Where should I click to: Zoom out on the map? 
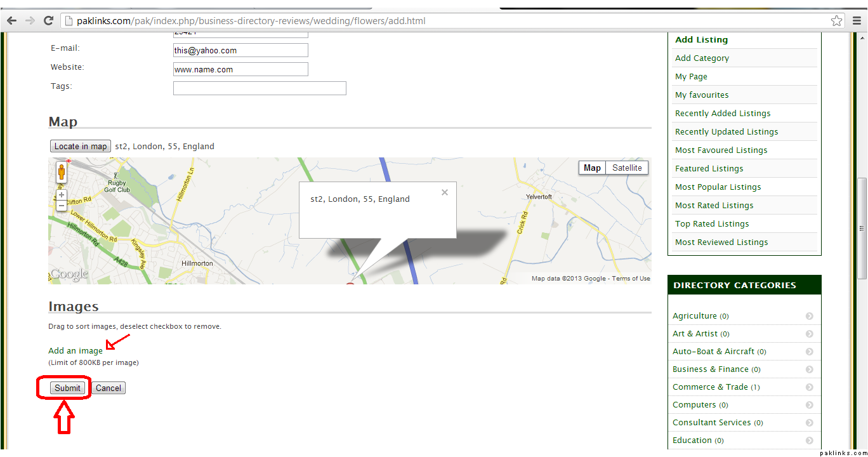(x=62, y=206)
